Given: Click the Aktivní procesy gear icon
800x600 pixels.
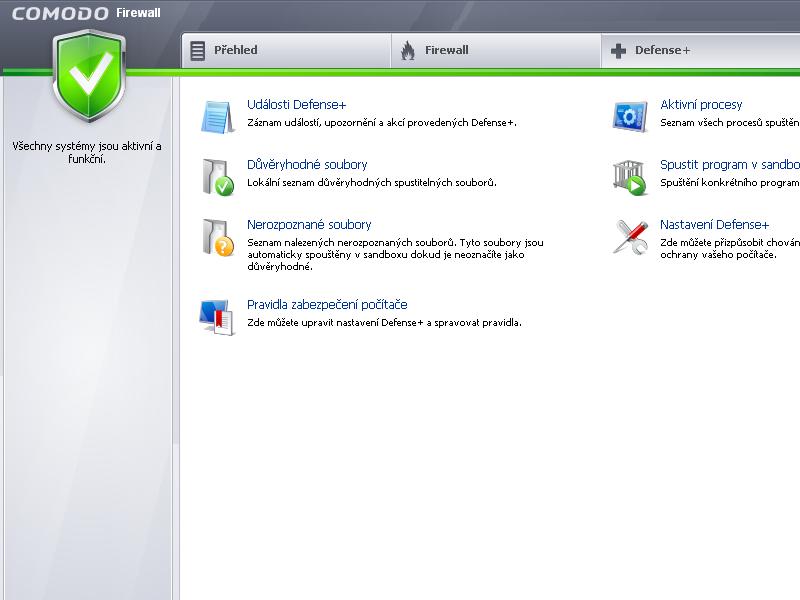Looking at the screenshot, I should [630, 116].
